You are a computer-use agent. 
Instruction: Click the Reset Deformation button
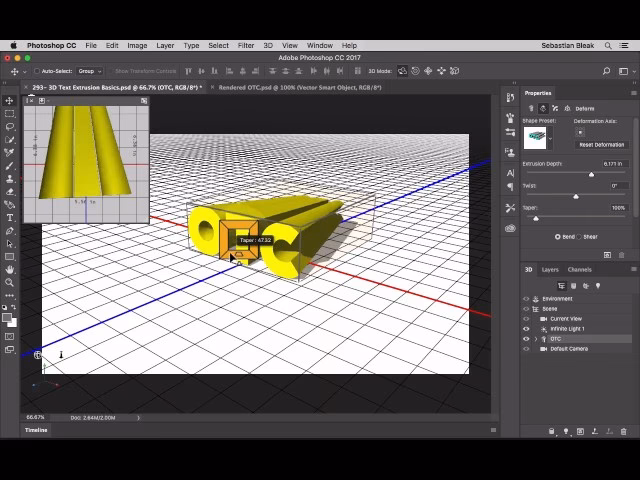coord(601,145)
